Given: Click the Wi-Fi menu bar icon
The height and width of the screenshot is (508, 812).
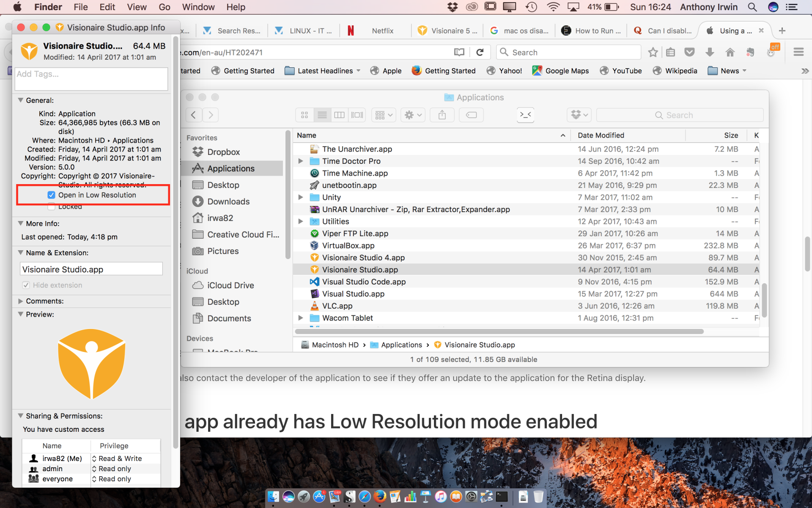Looking at the screenshot, I should tap(553, 7).
